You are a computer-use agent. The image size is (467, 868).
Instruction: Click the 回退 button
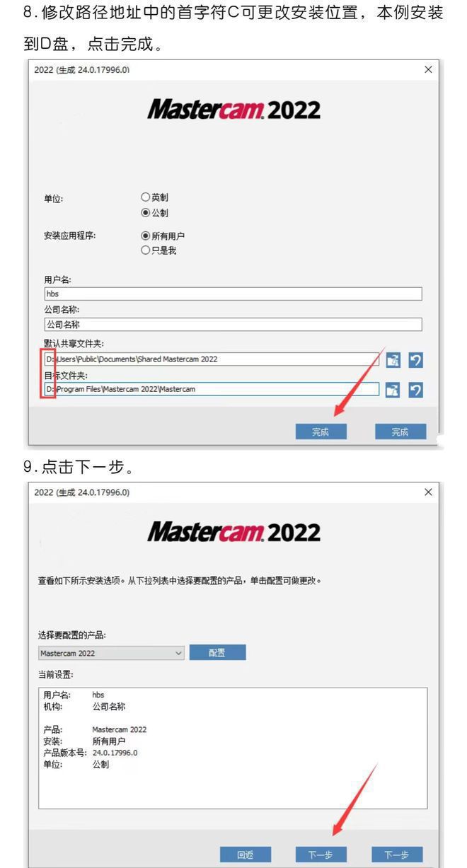tap(246, 855)
